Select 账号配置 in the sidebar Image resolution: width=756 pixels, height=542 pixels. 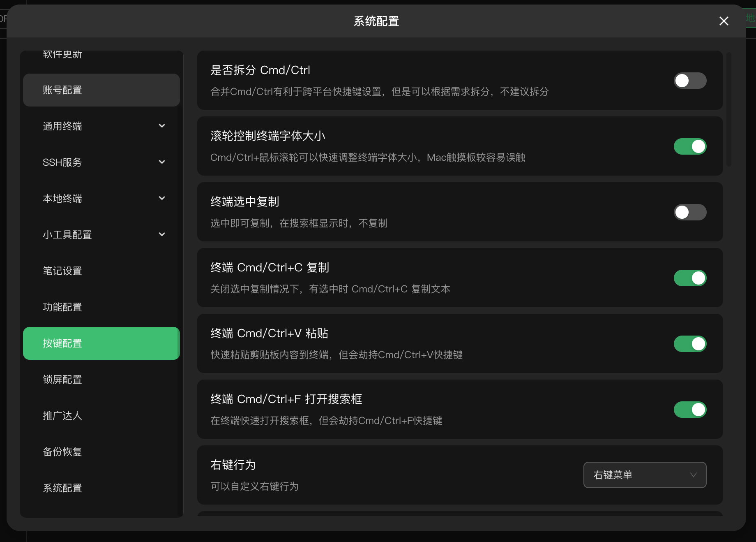101,90
